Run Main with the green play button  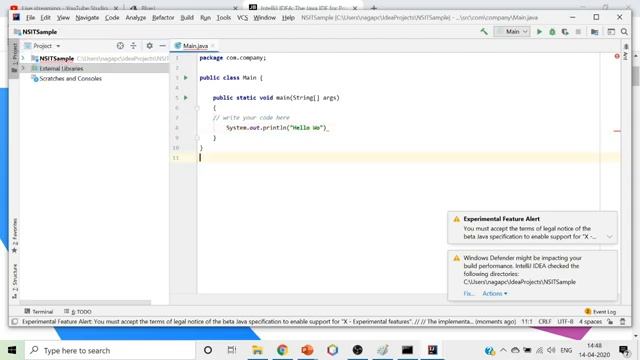pyautogui.click(x=539, y=31)
